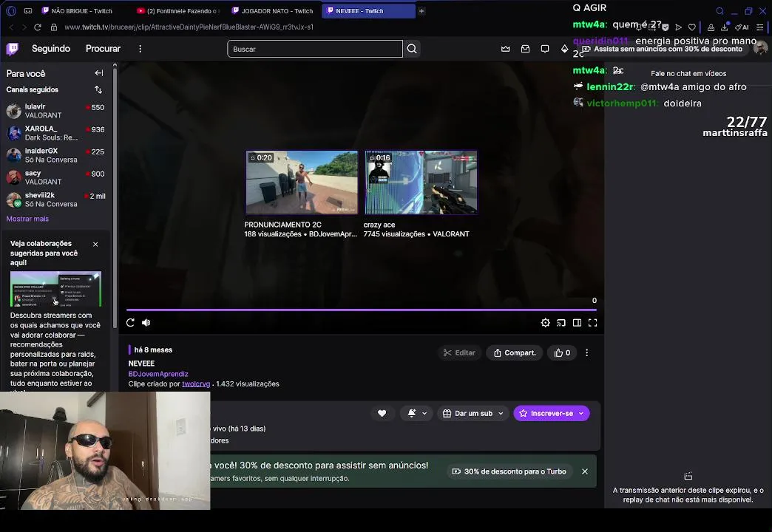Open a new browser tab
This screenshot has height=532, width=772.
(422, 11)
